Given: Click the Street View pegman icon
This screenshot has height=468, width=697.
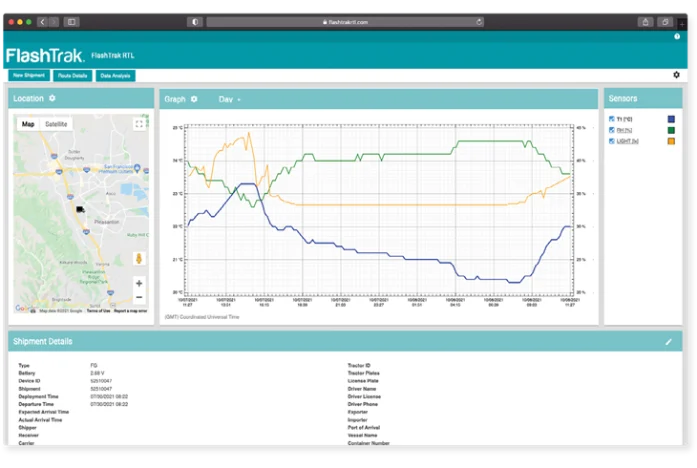Looking at the screenshot, I should pyautogui.click(x=139, y=258).
